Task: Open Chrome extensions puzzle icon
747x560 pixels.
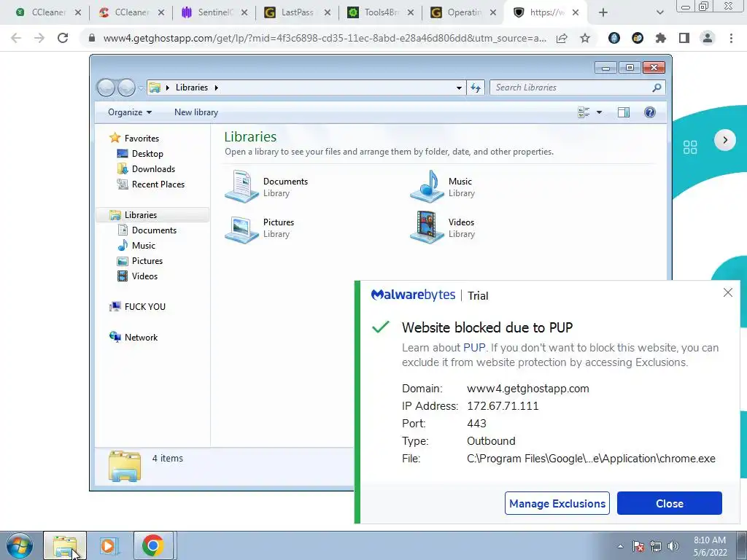Action: pyautogui.click(x=661, y=38)
